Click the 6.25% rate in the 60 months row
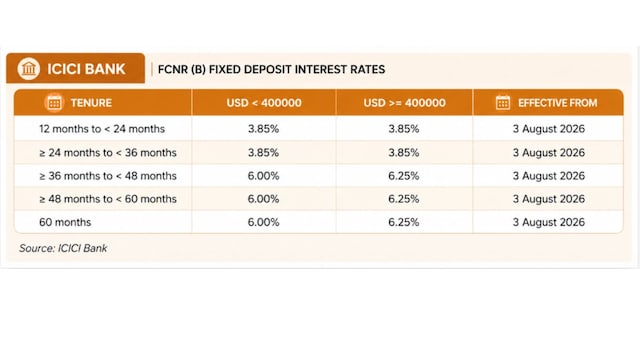 coord(404,222)
